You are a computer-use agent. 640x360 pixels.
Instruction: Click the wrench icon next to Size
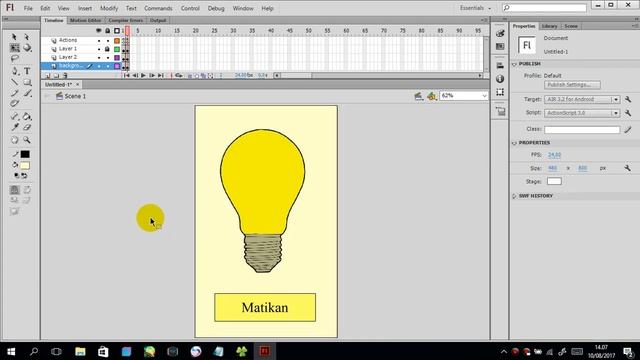627,168
